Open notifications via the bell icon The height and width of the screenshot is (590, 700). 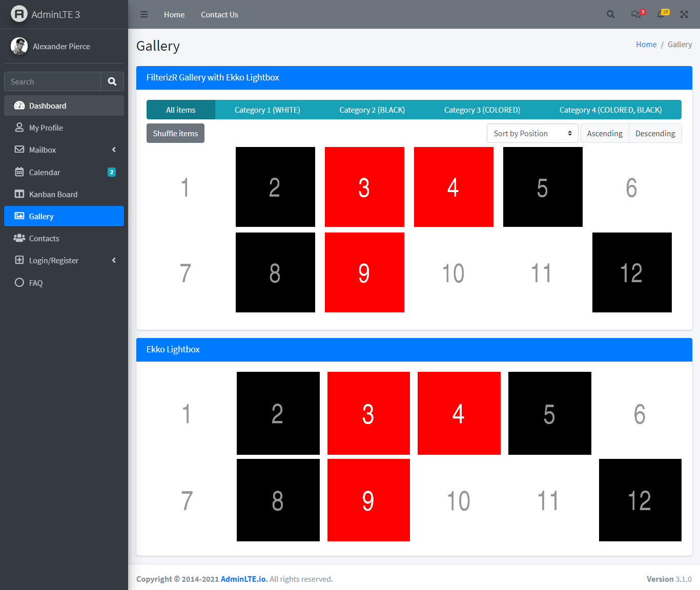[661, 14]
